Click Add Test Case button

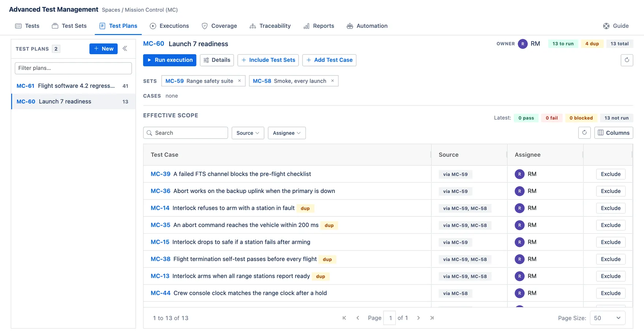329,60
